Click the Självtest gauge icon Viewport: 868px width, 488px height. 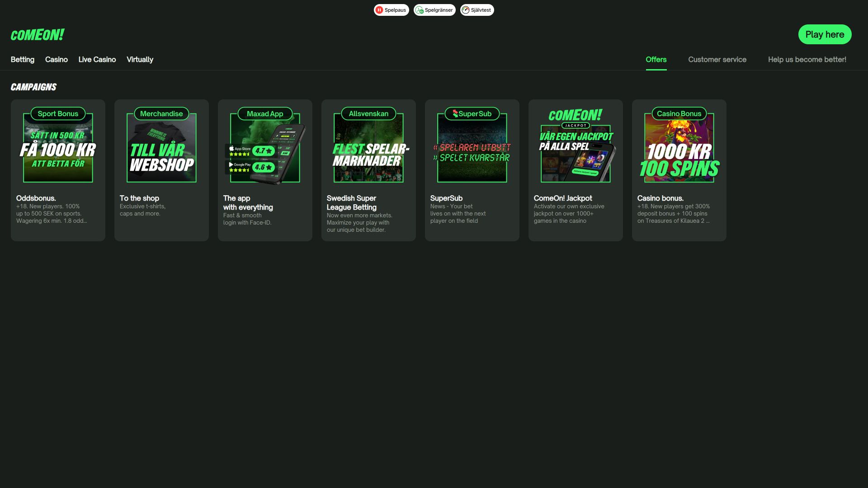point(466,10)
